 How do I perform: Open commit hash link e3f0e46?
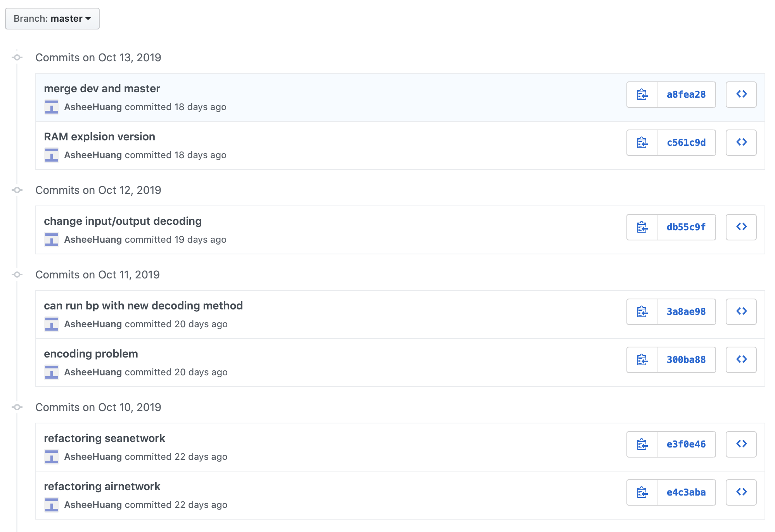tap(686, 444)
